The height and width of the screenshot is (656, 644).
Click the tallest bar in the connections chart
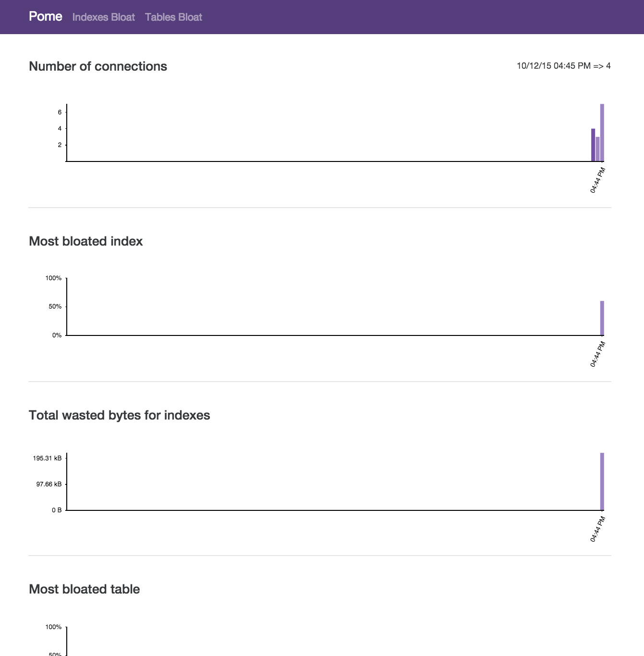(602, 132)
